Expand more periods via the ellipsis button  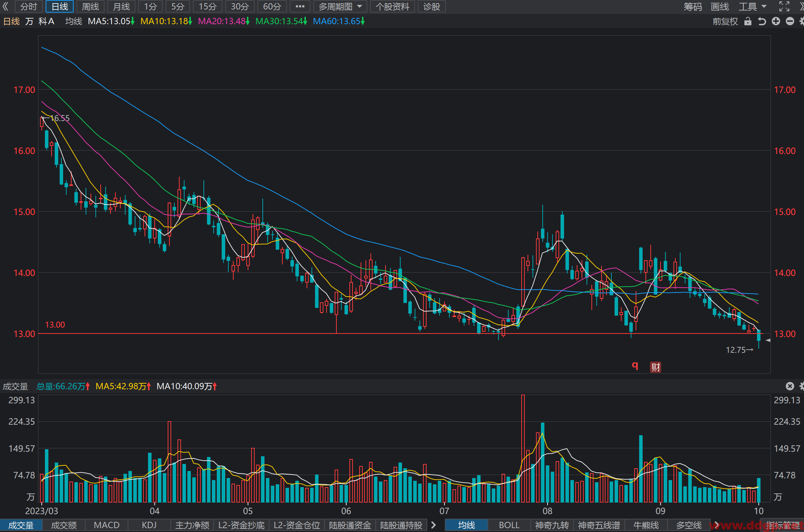tap(300, 7)
